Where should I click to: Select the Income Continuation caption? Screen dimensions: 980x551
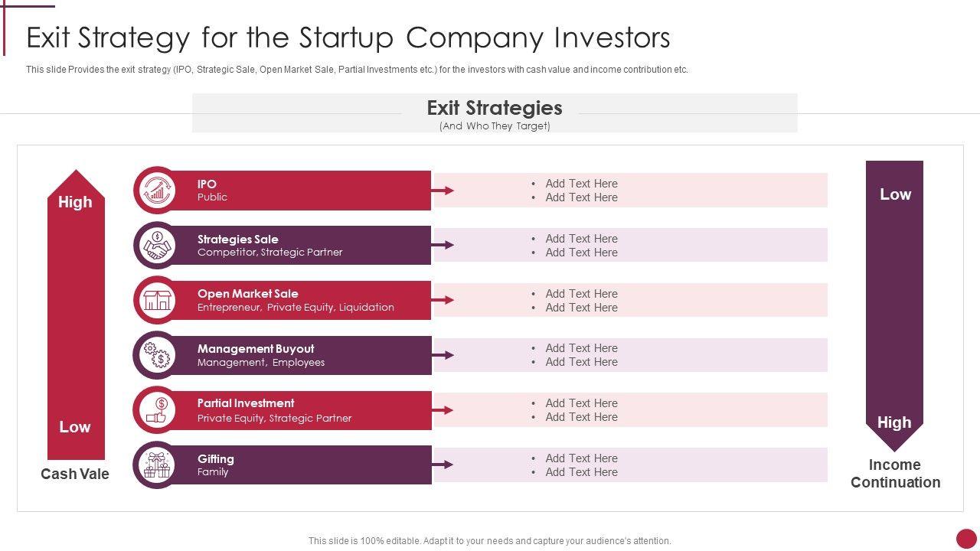click(895, 474)
